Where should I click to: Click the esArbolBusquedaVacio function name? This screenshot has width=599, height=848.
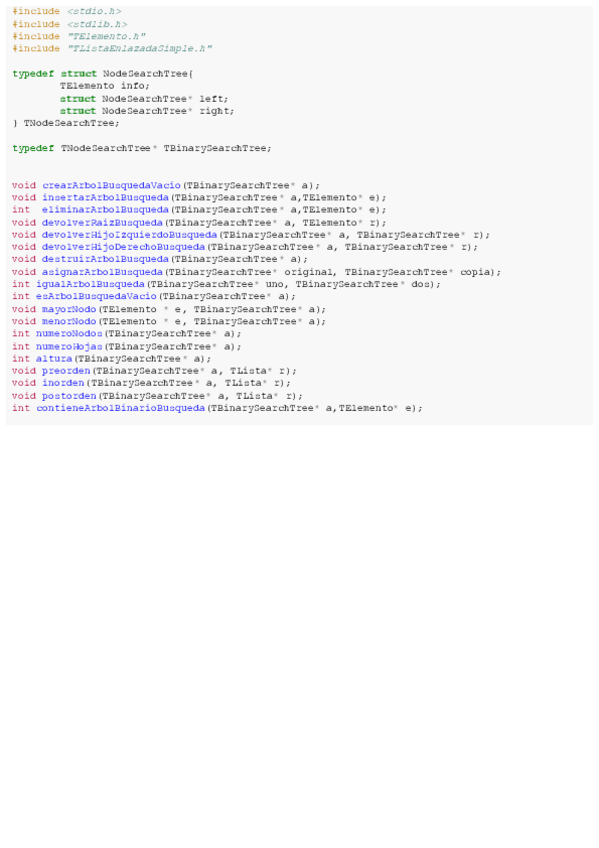click(x=96, y=296)
